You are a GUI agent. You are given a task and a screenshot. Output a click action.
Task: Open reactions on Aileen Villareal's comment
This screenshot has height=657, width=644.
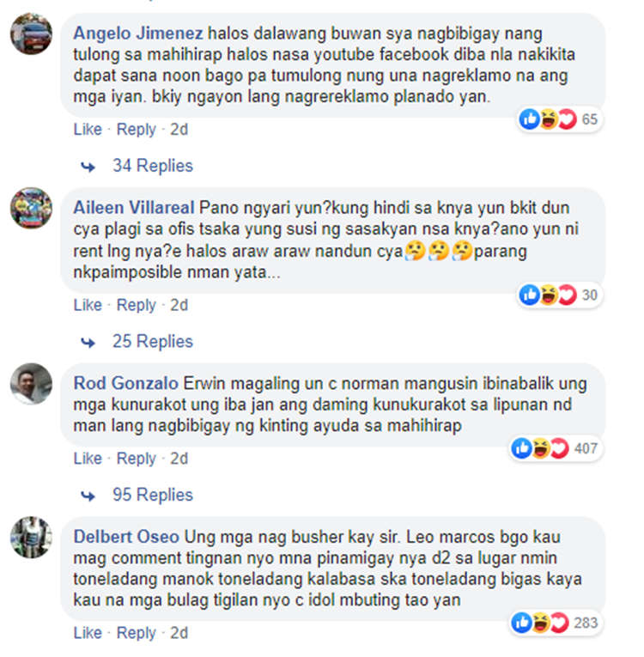pos(559,295)
